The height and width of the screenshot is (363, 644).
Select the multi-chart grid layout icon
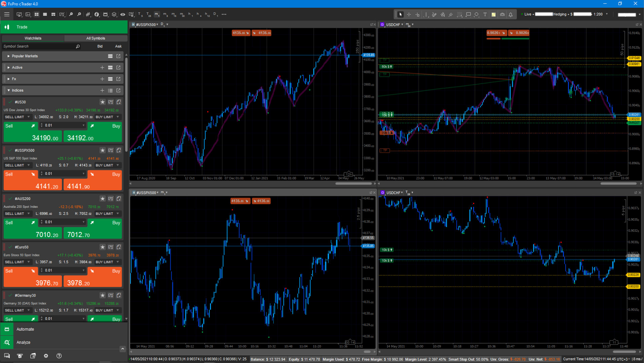36,14
